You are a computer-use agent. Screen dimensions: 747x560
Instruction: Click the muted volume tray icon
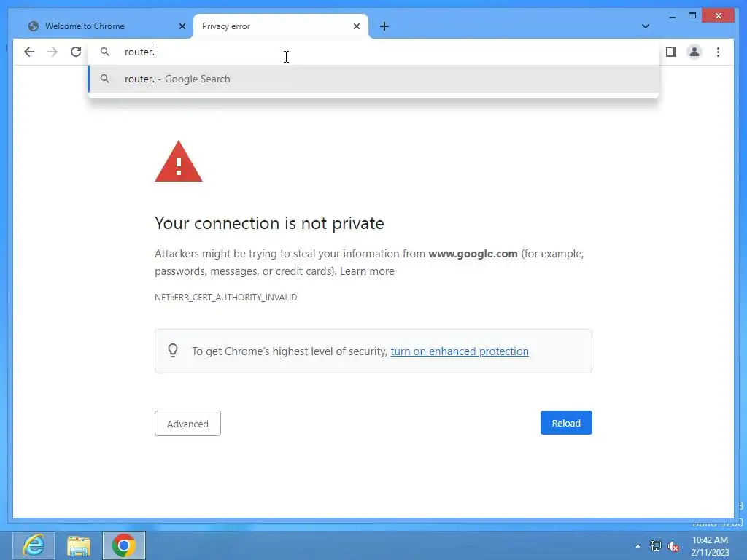tap(673, 547)
